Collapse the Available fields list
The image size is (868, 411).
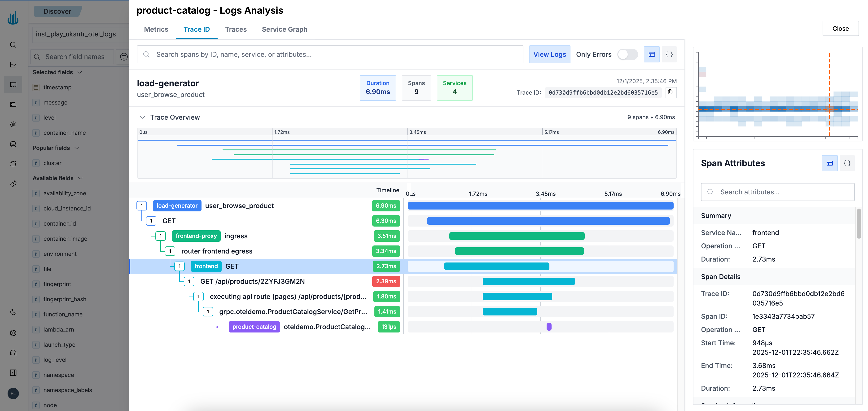[x=80, y=178]
